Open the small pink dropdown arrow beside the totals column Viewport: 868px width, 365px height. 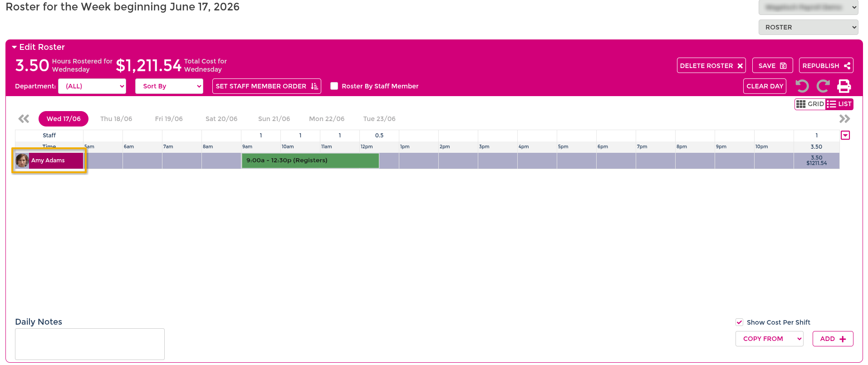coord(845,135)
